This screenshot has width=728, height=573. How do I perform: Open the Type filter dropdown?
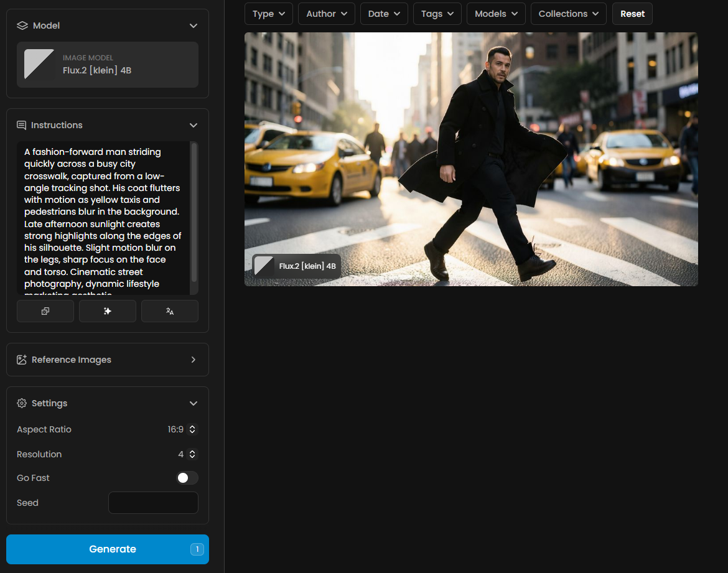[x=269, y=14]
